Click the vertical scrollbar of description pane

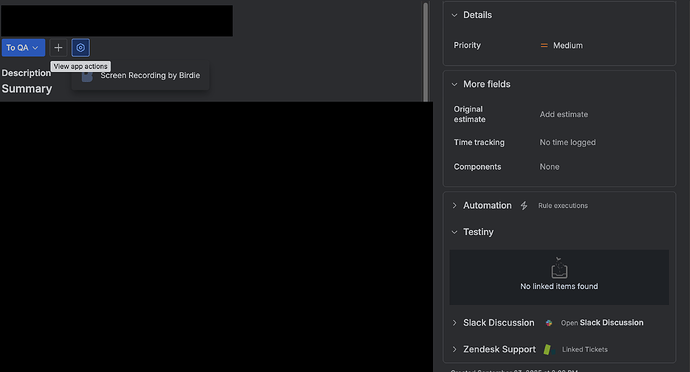426,52
